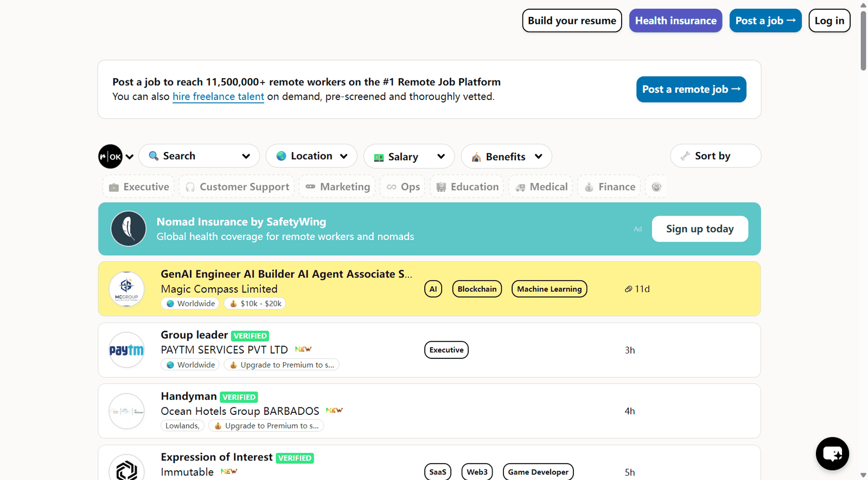This screenshot has height=480, width=868.
Task: Click the money icon in Salary filter
Action: (379, 157)
